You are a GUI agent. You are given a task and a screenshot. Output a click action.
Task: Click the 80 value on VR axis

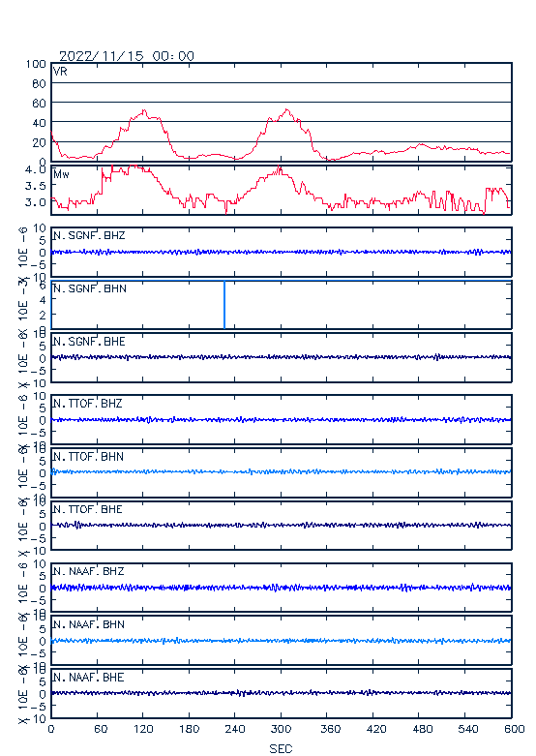(x=39, y=84)
